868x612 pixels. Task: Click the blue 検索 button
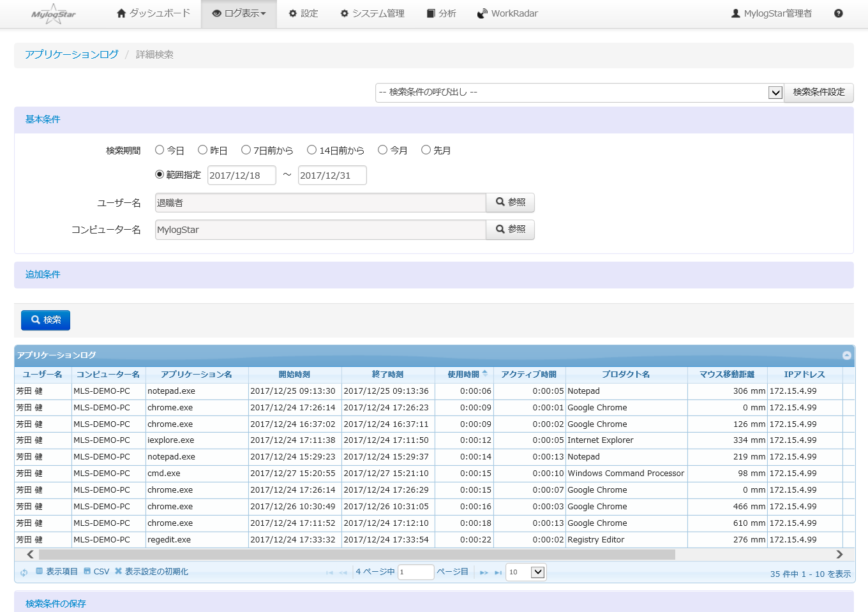coord(45,320)
